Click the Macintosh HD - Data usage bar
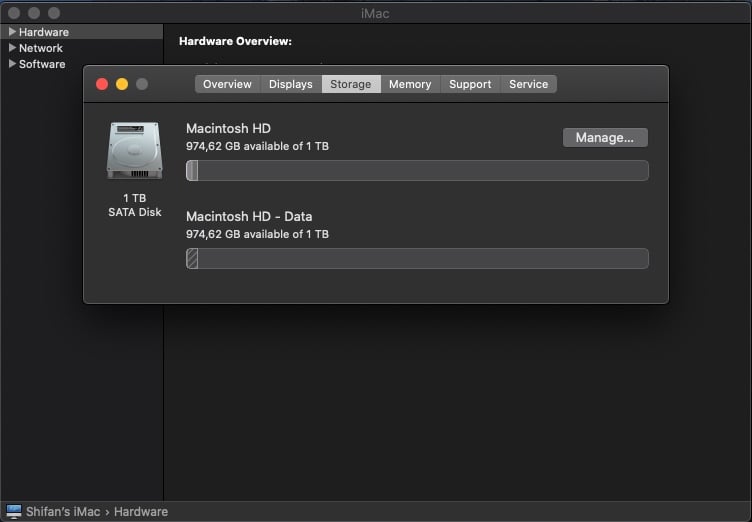 click(417, 259)
